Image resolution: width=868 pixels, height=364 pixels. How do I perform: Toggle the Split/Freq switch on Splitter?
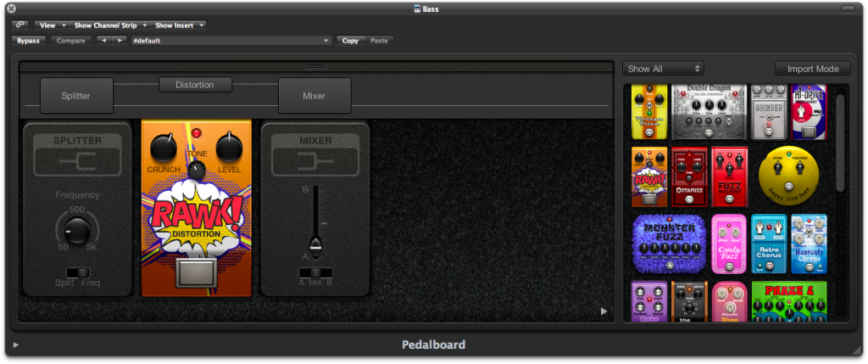[x=77, y=272]
